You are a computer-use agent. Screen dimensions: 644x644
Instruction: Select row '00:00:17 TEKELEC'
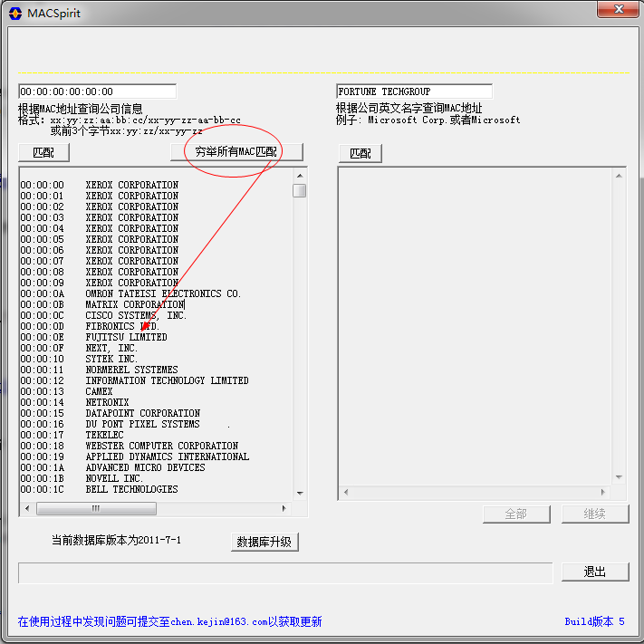click(x=72, y=436)
